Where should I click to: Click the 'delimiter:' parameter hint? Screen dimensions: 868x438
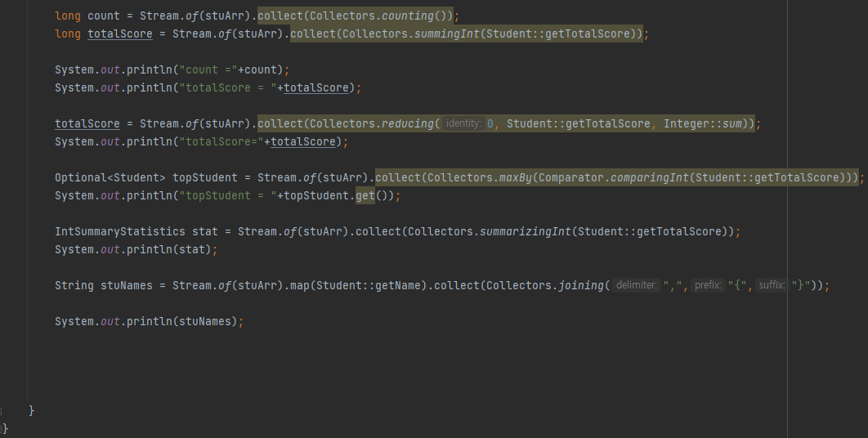(636, 285)
